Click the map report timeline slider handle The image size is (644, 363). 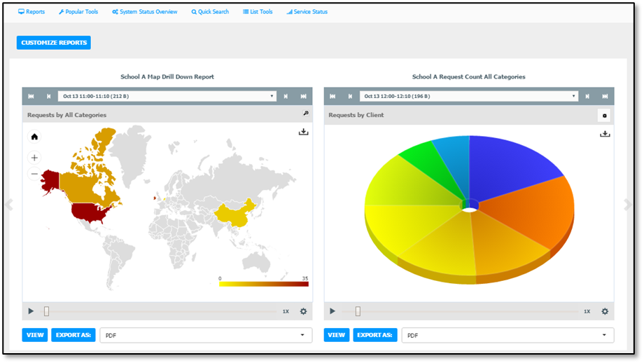pos(46,311)
